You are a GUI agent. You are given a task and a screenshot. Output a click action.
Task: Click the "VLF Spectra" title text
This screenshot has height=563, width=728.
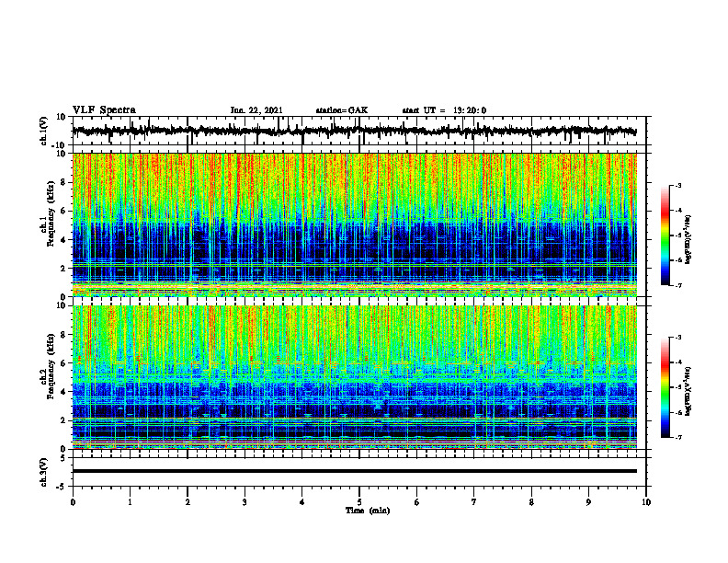tap(104, 110)
